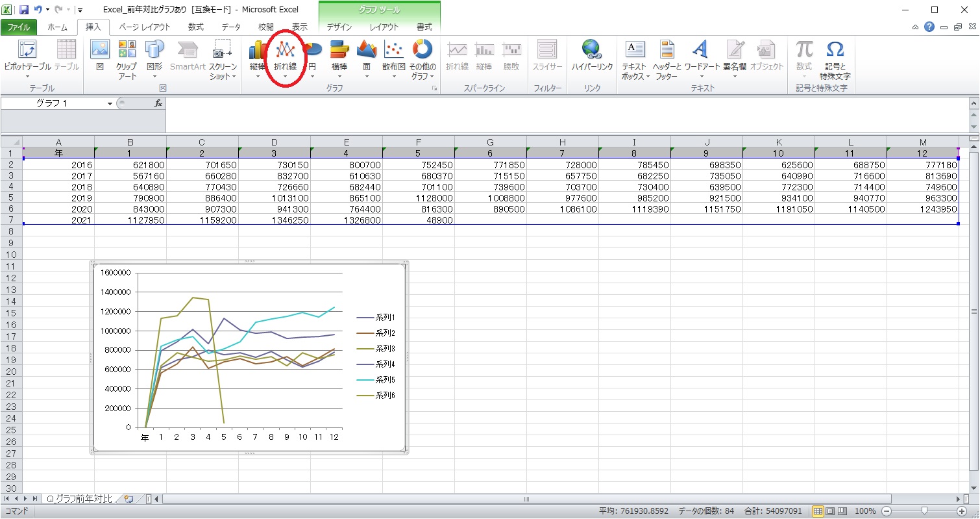Viewport: 980px width, 519px height.
Task: Open the ファイル tab
Action: (19, 27)
